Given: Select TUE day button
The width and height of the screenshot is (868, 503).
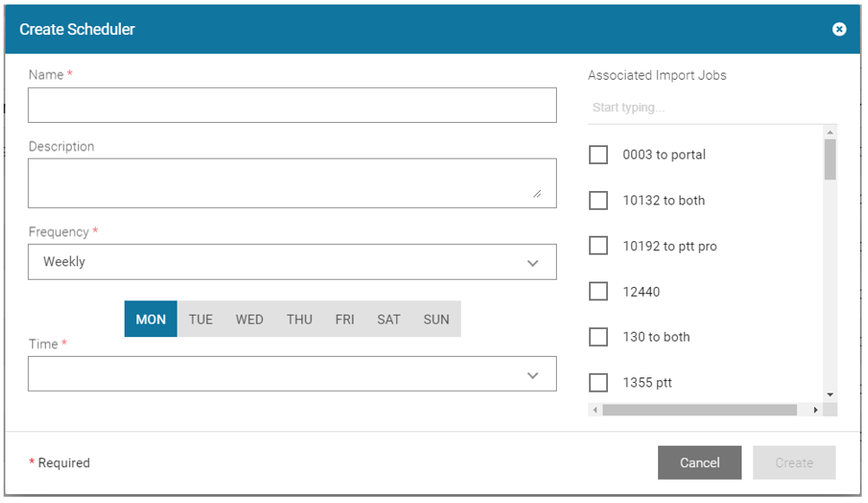Looking at the screenshot, I should point(201,319).
